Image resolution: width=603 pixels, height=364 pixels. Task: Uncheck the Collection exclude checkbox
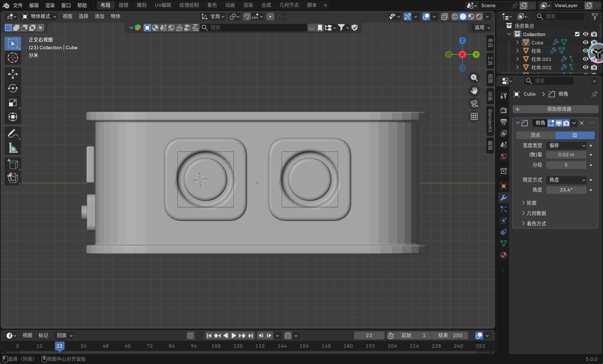[x=577, y=34]
